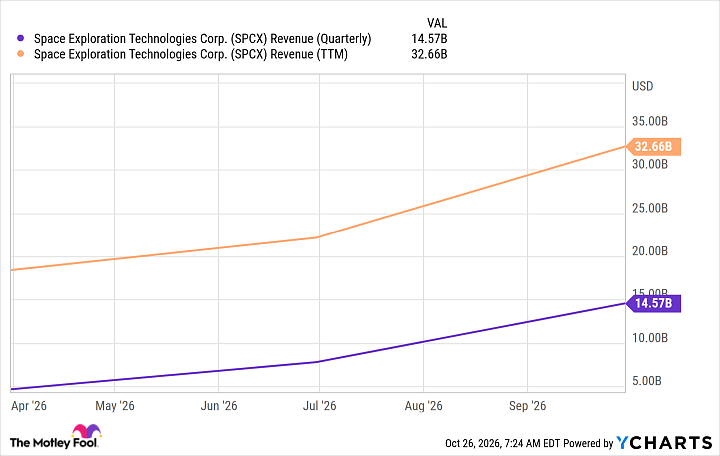Click the USD axis unit label
The height and width of the screenshot is (456, 720).
(642, 86)
